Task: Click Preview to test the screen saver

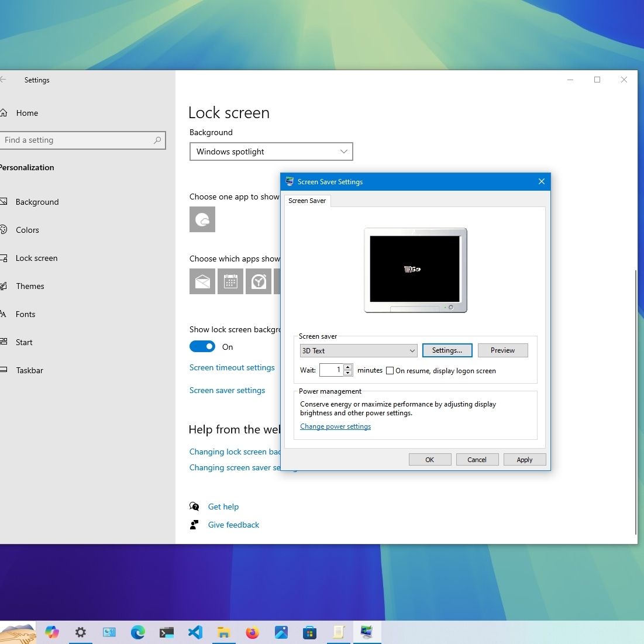Action: point(502,350)
